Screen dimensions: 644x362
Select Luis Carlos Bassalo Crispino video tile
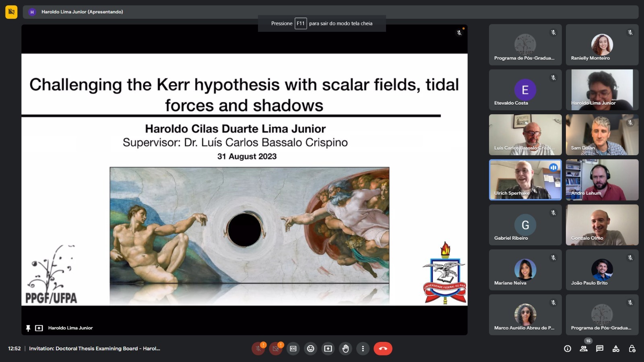(525, 135)
